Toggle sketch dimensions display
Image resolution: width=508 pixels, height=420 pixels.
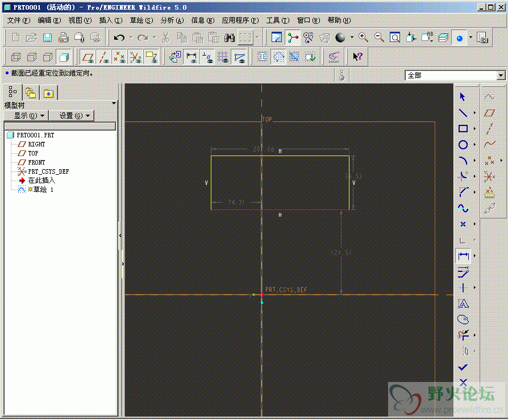pos(191,57)
